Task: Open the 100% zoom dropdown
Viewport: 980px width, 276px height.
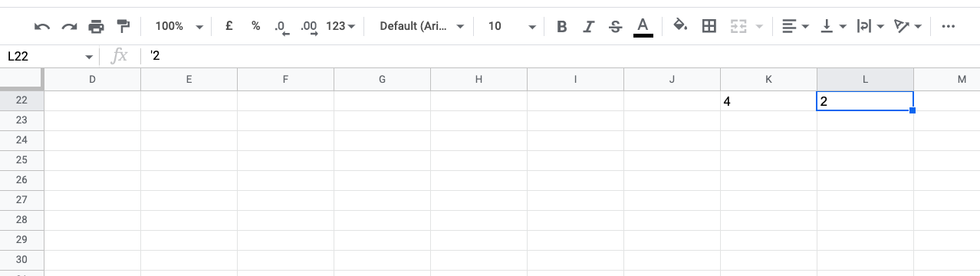Action: coord(179,26)
